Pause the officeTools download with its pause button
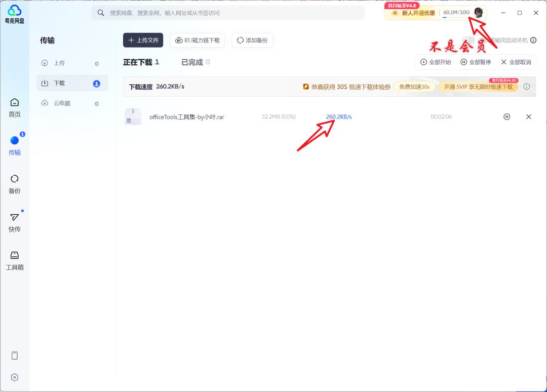Screen dimensions: 547x392 click(x=506, y=116)
